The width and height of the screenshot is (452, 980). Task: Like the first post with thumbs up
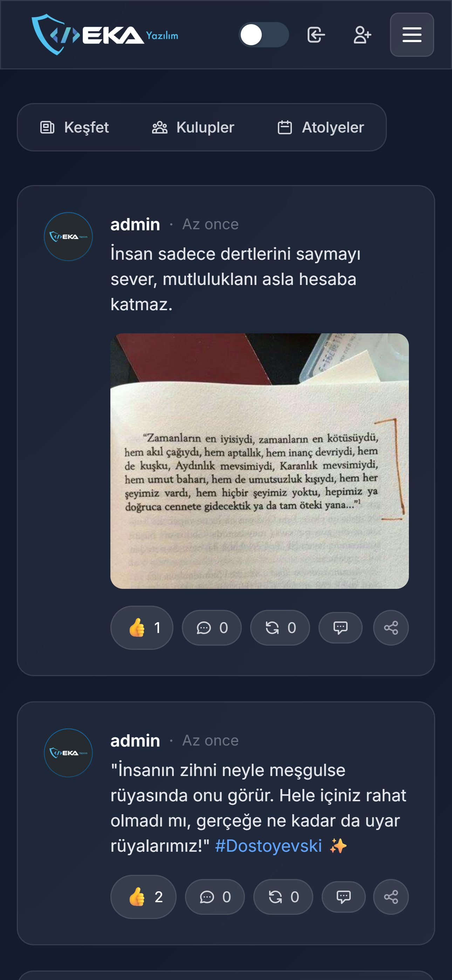click(142, 627)
